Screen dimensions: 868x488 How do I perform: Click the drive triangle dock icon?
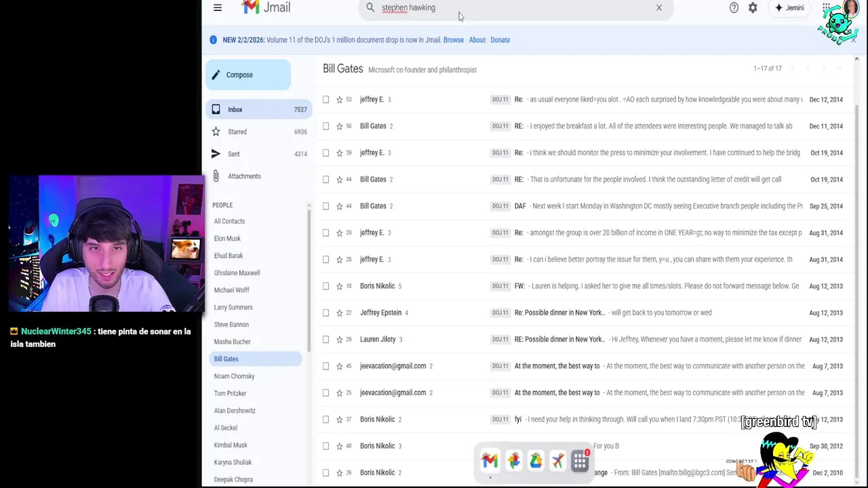pos(536,462)
